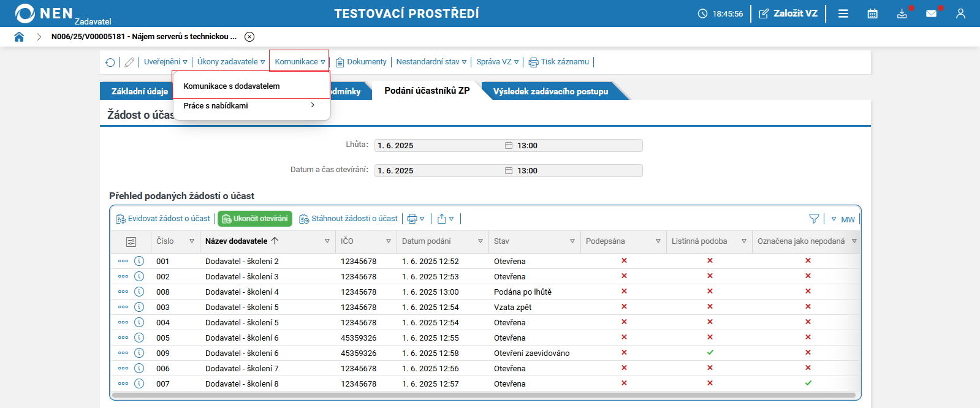Open the table filter funnel icon
Viewport: 980px width, 408px height.
(814, 219)
